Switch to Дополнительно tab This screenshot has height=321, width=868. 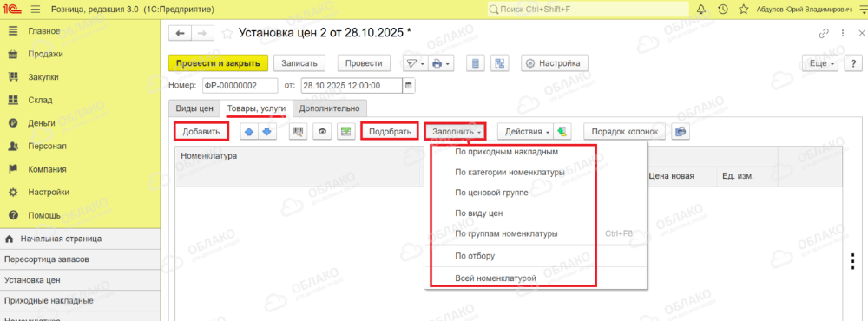pyautogui.click(x=329, y=108)
